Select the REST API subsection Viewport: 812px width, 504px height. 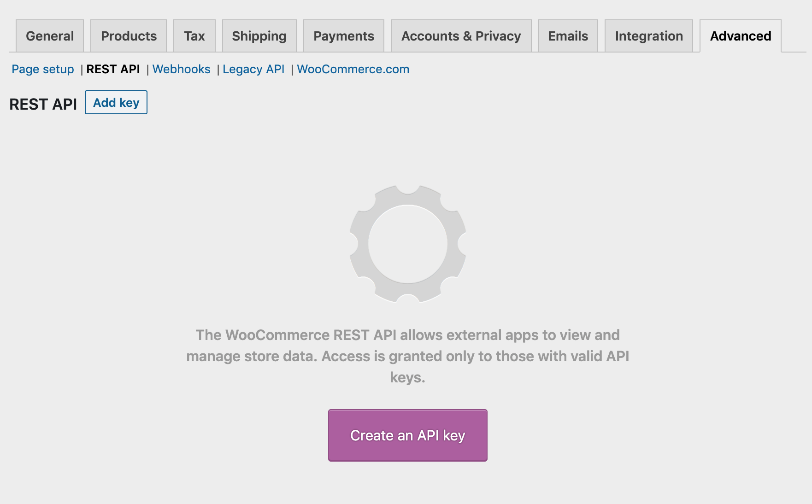[x=113, y=69]
